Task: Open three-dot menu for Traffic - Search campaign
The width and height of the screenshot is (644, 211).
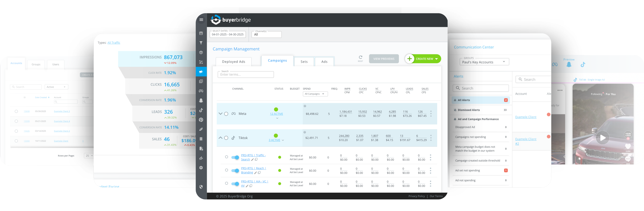Action: (430, 157)
